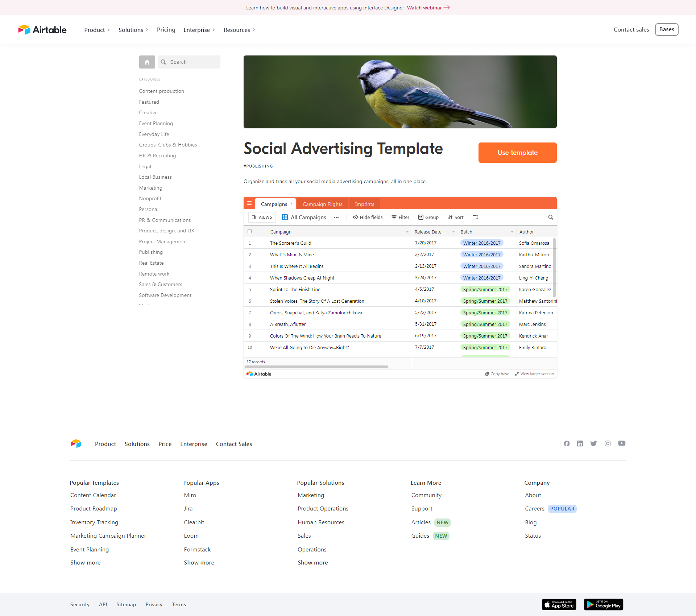Screen dimensions: 696x616
Task: Click the blue tit bird banner image
Action: point(400,92)
